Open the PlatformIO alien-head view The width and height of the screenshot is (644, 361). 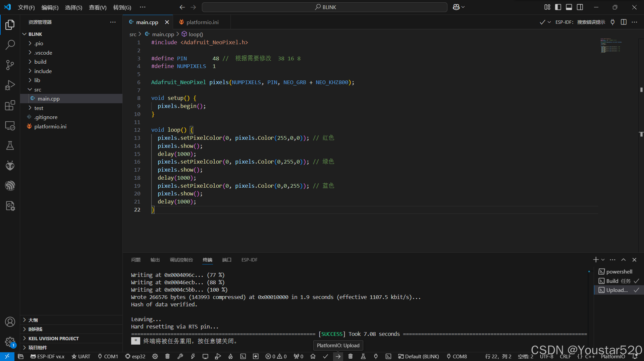(10, 166)
